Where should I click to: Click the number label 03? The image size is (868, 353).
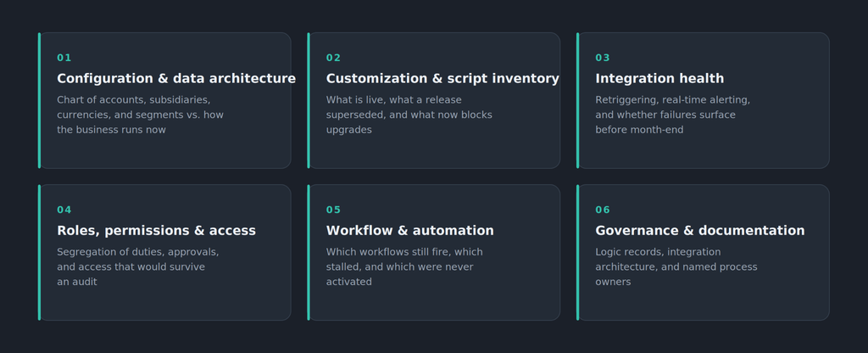[x=603, y=58]
